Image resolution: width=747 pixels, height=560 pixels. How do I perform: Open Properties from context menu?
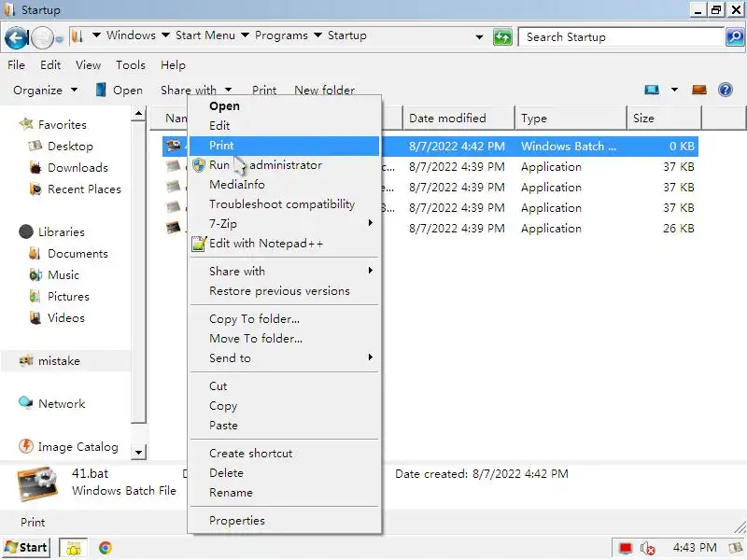tap(285, 520)
